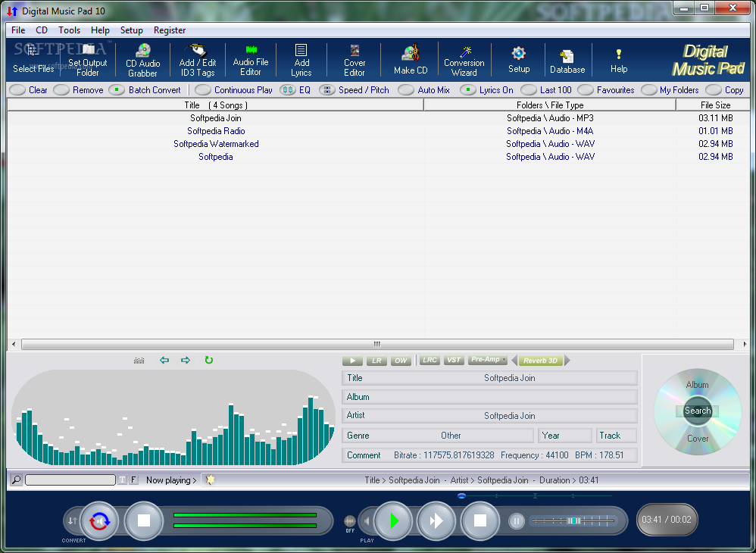Disable Batch Convert toggle
This screenshot has width=756, height=553.
117,90
